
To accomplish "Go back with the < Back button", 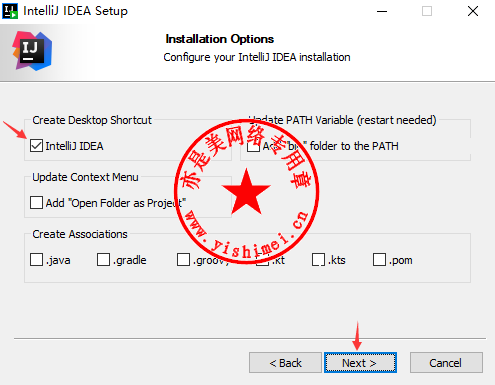I will tap(285, 362).
